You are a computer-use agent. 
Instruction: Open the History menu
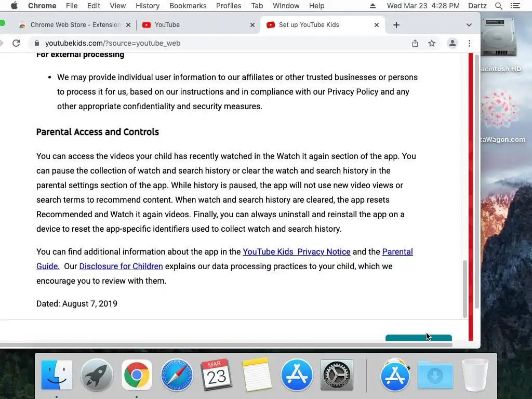coord(148,6)
